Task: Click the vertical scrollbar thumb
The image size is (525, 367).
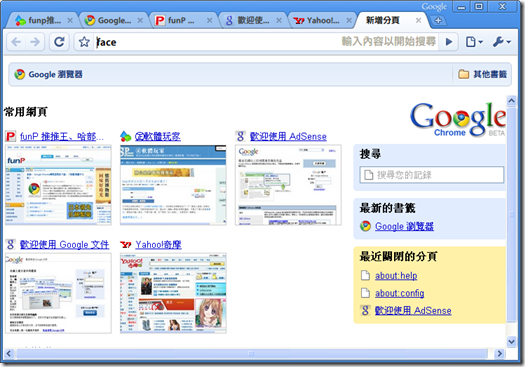Action: point(511,214)
